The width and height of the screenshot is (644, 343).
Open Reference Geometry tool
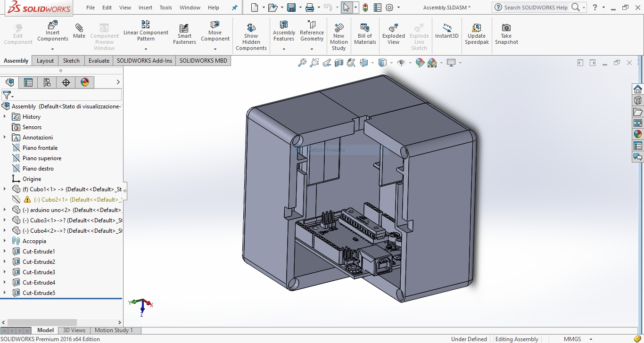tap(312, 30)
